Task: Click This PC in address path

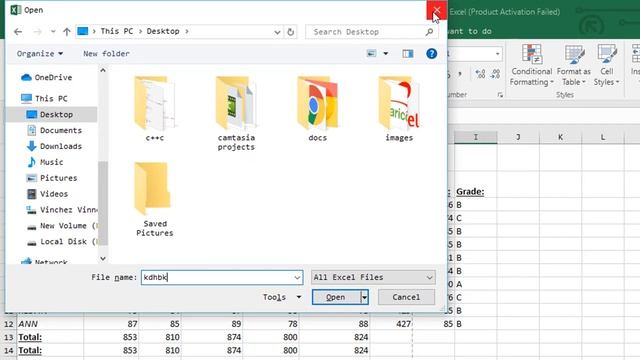Action: [117, 31]
